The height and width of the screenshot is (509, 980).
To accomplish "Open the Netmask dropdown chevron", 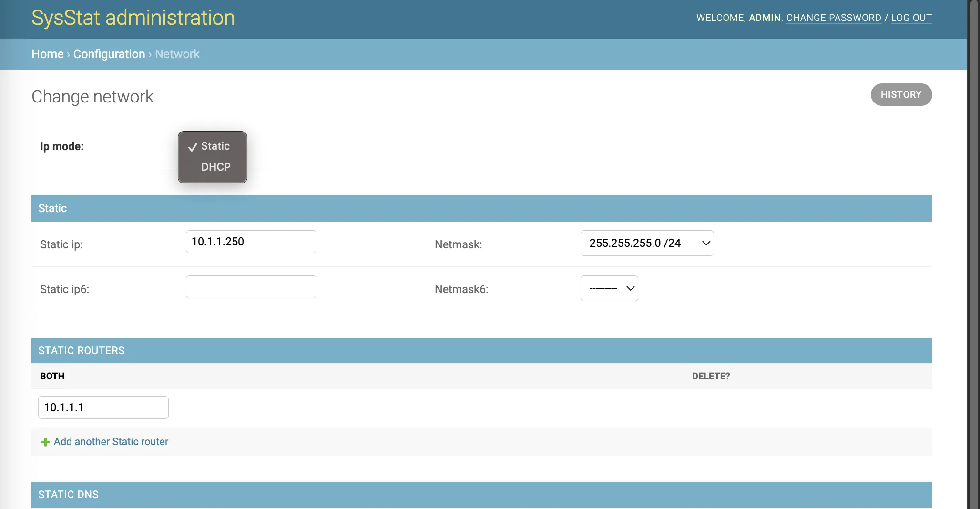I will point(705,244).
